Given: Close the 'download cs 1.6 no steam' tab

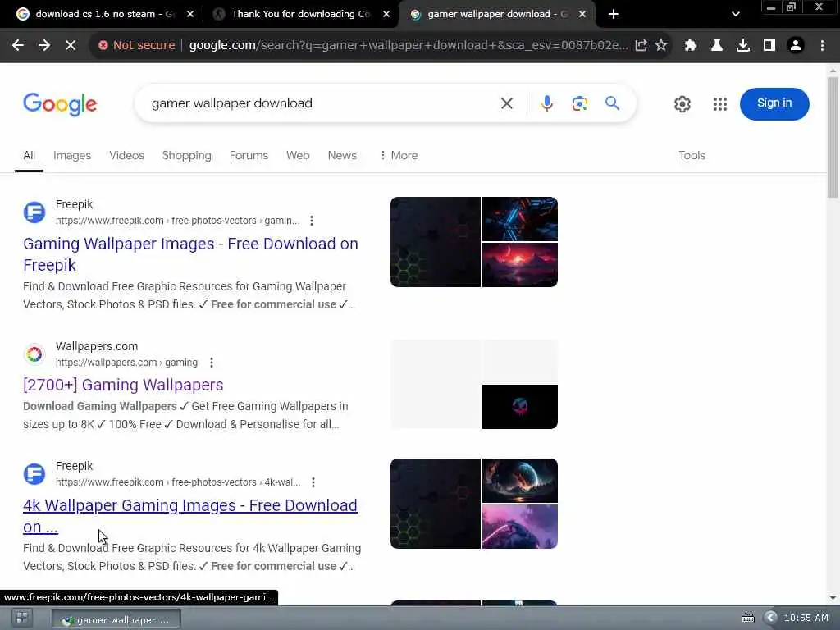Looking at the screenshot, I should 190,14.
